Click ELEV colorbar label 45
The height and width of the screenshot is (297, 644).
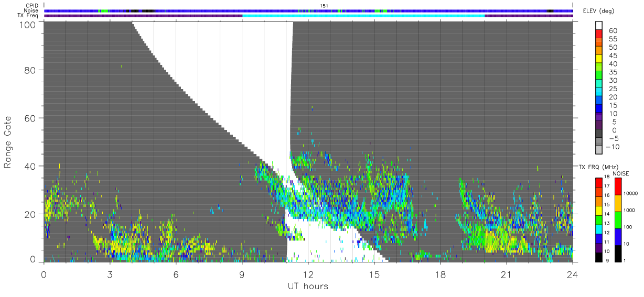[x=613, y=56]
